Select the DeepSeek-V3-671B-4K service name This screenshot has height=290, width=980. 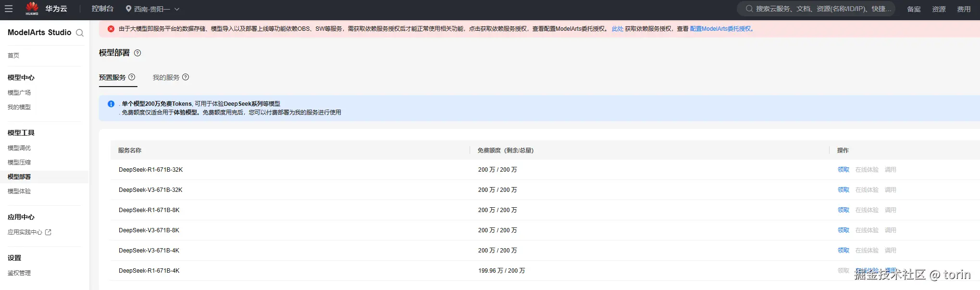[149, 251]
